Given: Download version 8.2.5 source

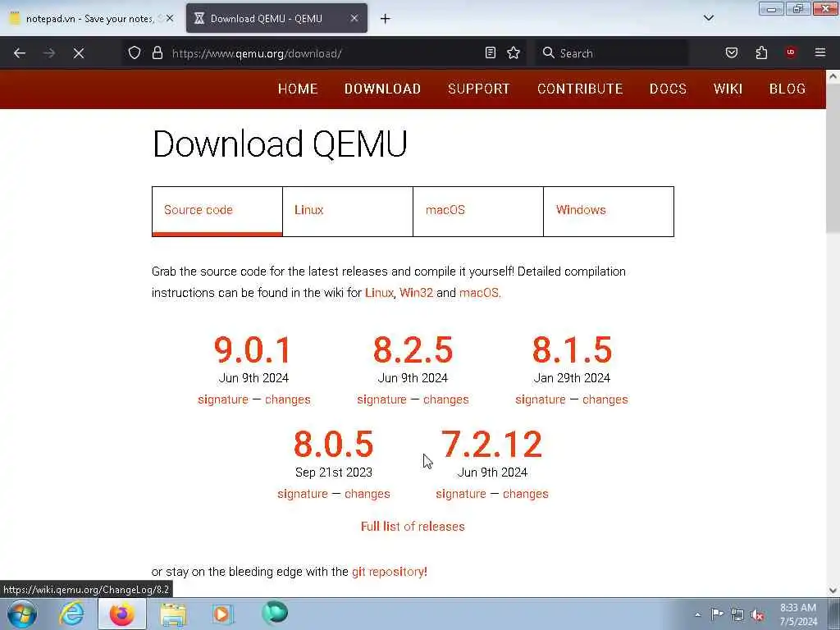Looking at the screenshot, I should pos(413,349).
